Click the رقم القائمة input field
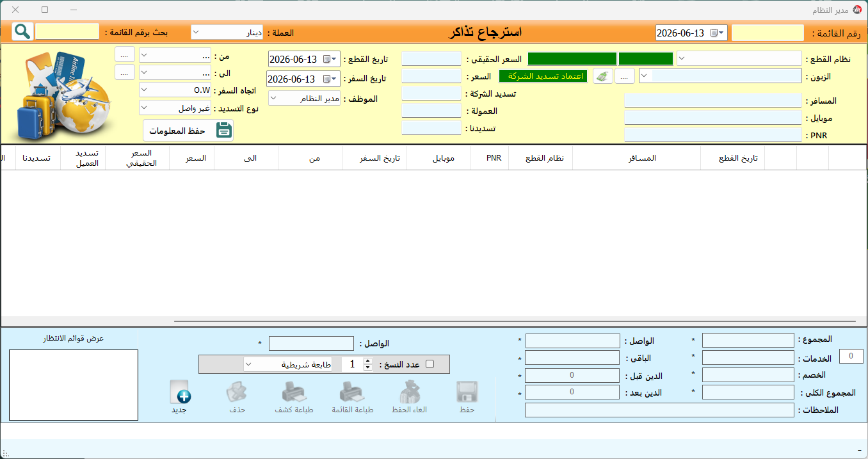868x459 pixels. (x=768, y=33)
